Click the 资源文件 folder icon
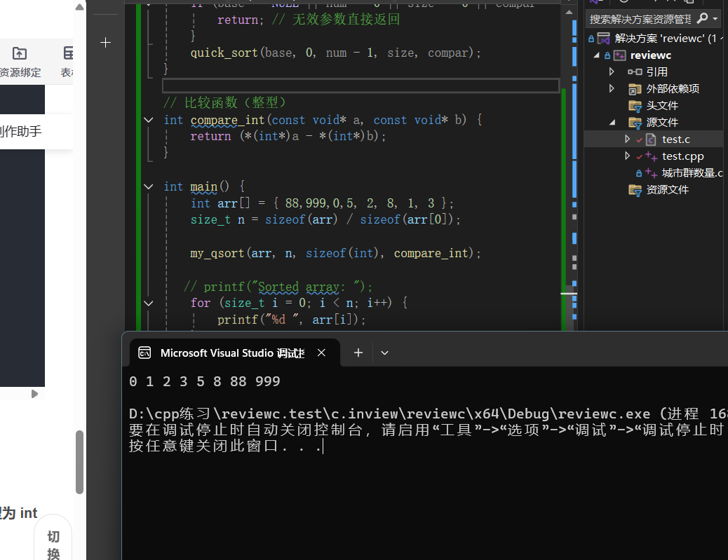 [635, 190]
